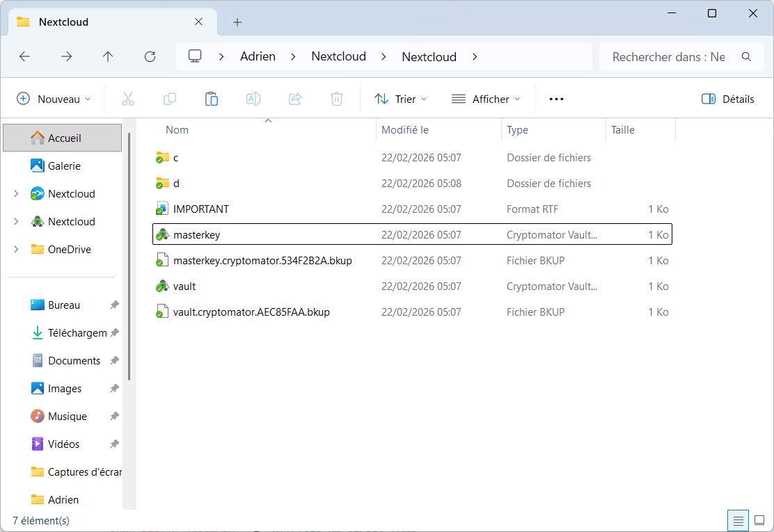Open the Nouveau dropdown menu
This screenshot has width=774, height=532.
pos(54,99)
